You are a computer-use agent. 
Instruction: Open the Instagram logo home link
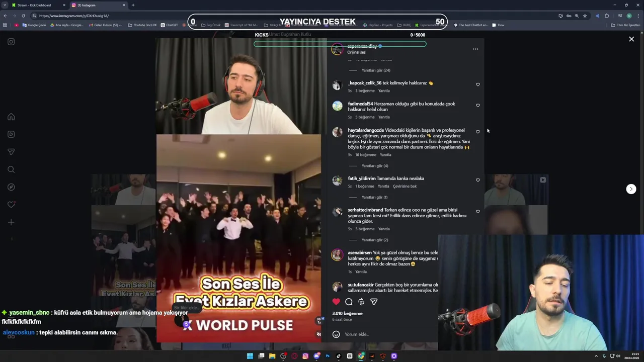coord(11,42)
